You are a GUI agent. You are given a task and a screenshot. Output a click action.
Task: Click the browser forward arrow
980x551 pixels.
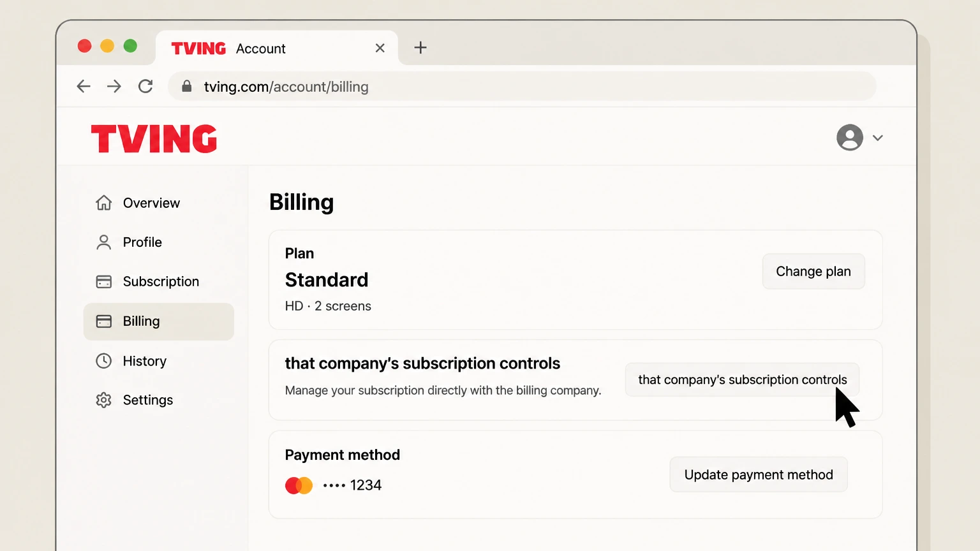pyautogui.click(x=114, y=86)
